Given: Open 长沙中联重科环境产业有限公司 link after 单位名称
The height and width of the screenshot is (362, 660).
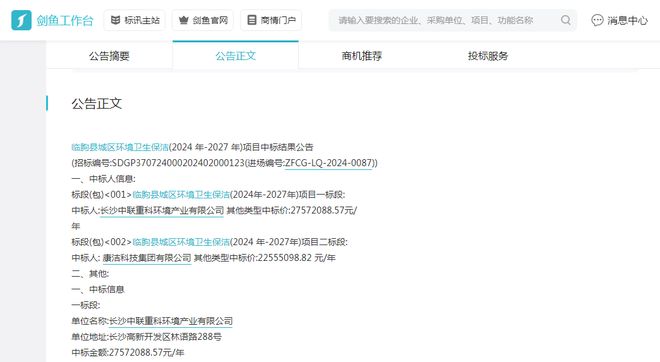Looking at the screenshot, I should pyautogui.click(x=170, y=321).
